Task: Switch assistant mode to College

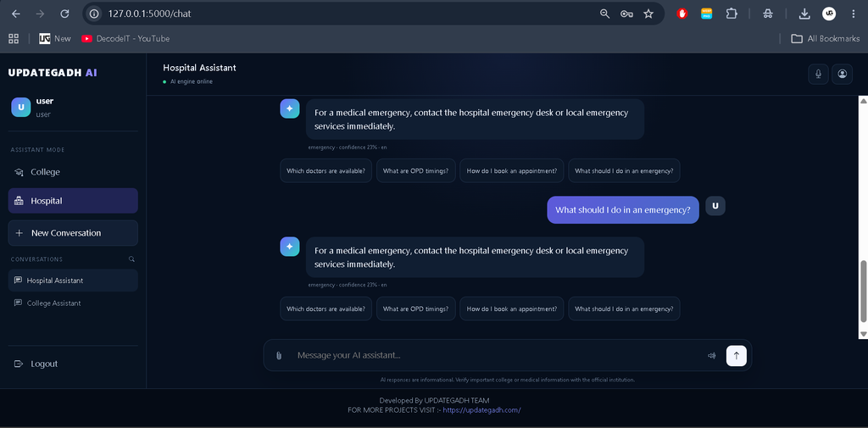Action: point(73,172)
